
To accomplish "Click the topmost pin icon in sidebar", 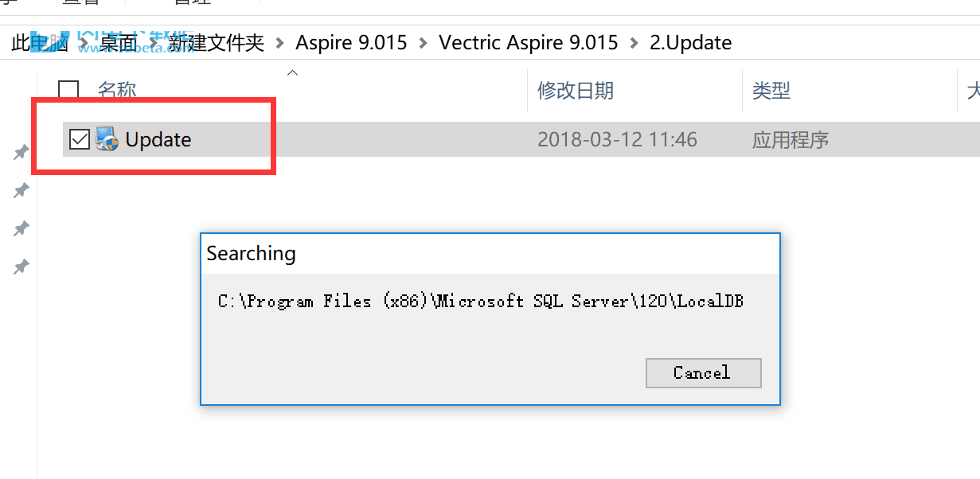I will click(x=21, y=152).
